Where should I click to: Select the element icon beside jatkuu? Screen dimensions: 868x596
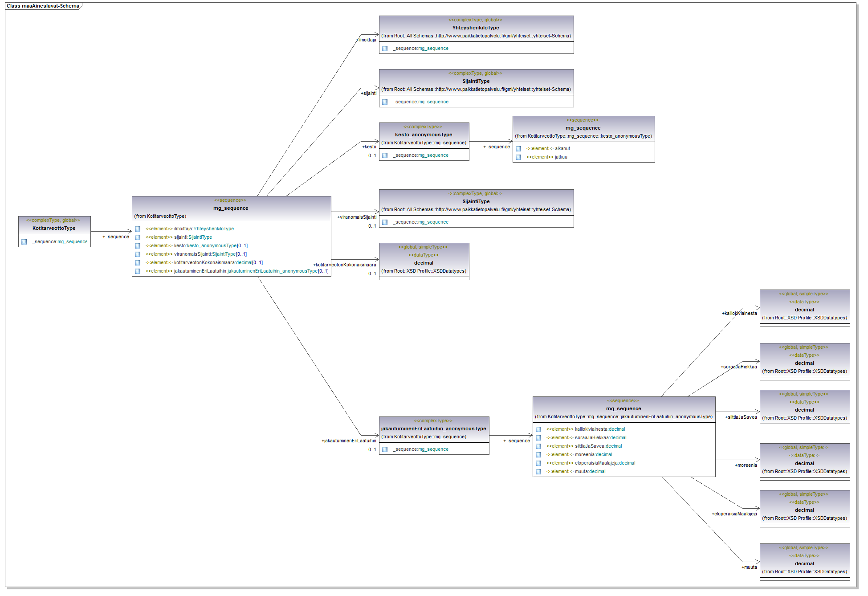tap(518, 157)
